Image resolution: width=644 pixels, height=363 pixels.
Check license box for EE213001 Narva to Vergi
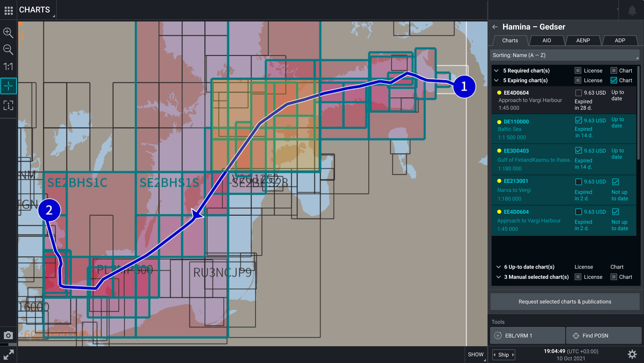[578, 182]
